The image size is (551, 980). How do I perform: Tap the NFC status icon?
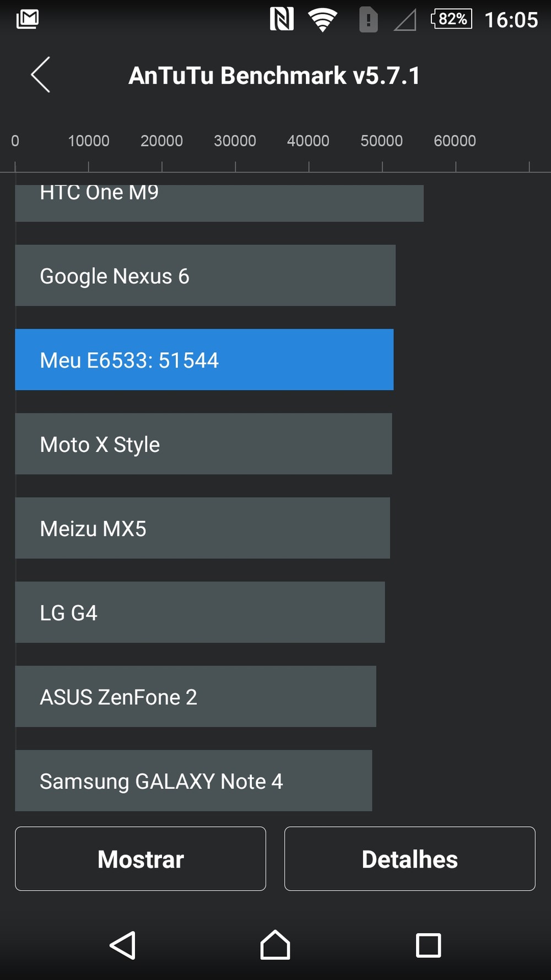282,19
